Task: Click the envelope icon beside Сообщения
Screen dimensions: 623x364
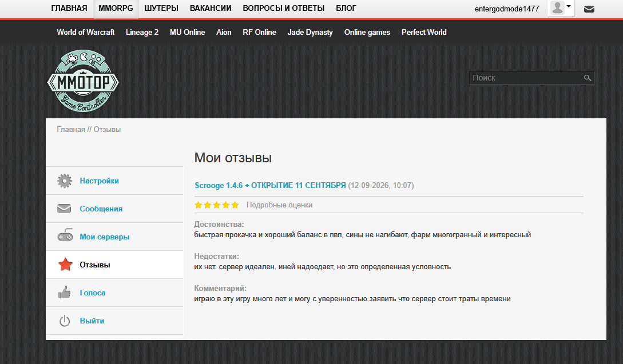Action: tap(65, 209)
